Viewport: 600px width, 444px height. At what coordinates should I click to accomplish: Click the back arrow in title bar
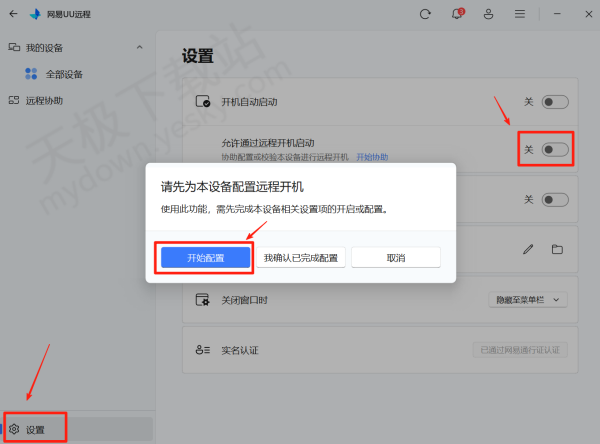point(13,14)
